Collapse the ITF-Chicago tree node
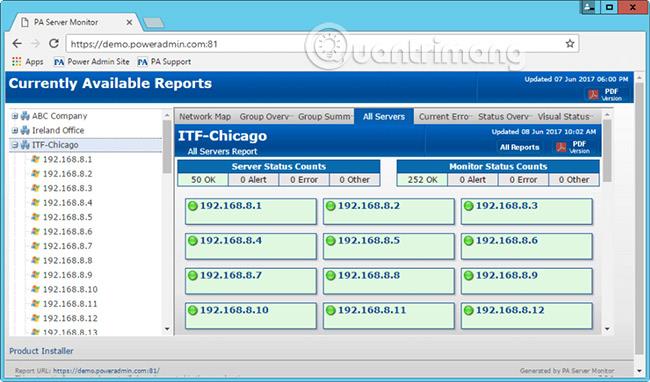This screenshot has height=382, width=650. [x=15, y=145]
